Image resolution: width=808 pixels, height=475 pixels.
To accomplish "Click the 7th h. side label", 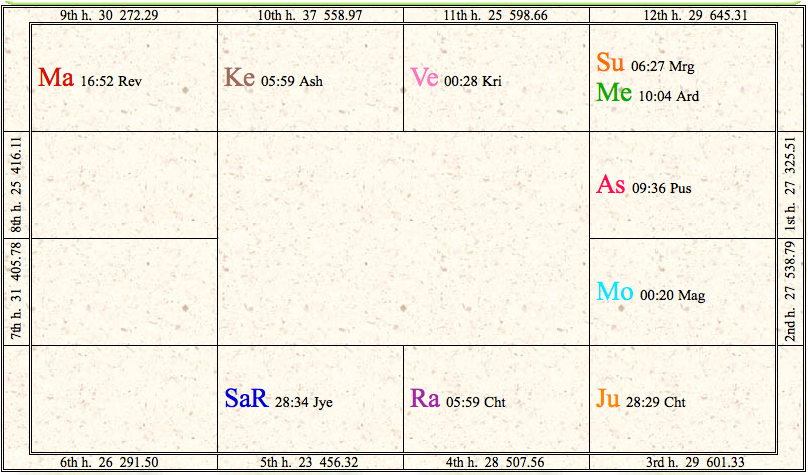I will (x=16, y=291).
